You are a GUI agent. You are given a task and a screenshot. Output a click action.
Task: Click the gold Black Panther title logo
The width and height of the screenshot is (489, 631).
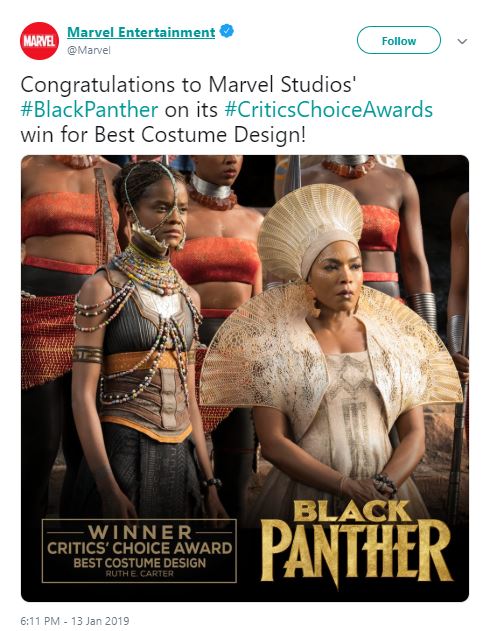tap(356, 544)
